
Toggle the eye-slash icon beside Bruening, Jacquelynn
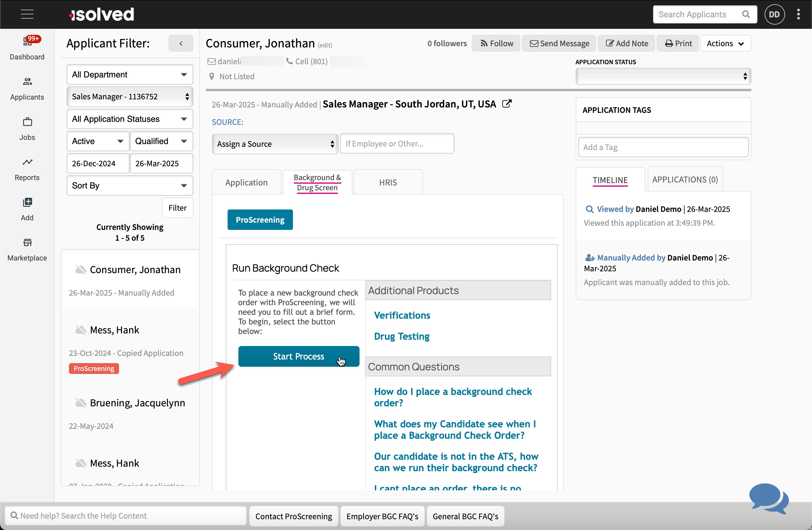coord(81,403)
